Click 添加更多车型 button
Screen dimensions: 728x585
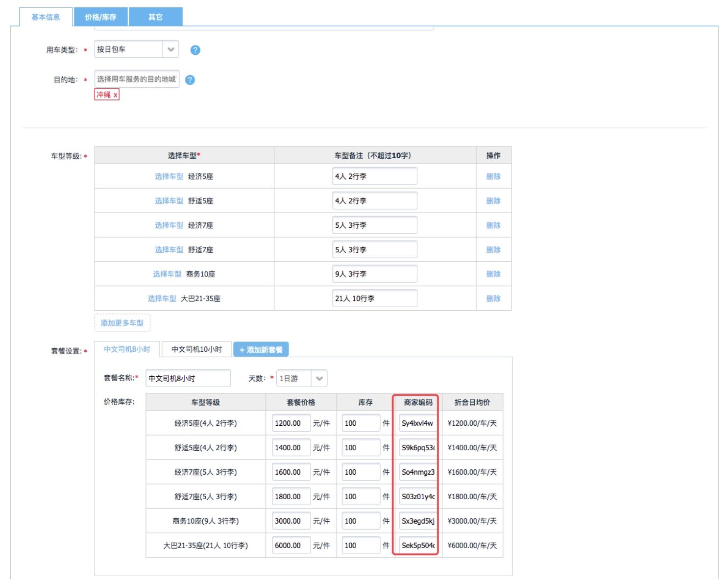(122, 323)
